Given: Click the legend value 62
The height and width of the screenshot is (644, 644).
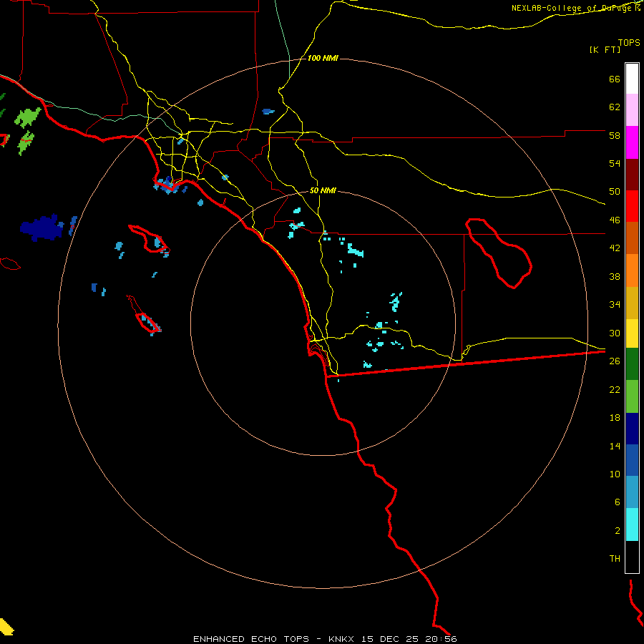Looking at the screenshot, I should coord(615,107).
